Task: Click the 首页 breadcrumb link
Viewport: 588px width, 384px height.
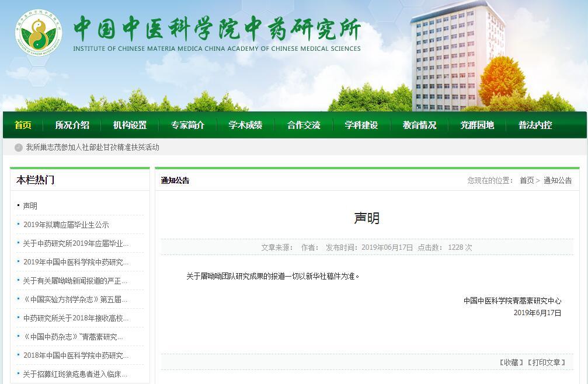Action: pyautogui.click(x=527, y=180)
